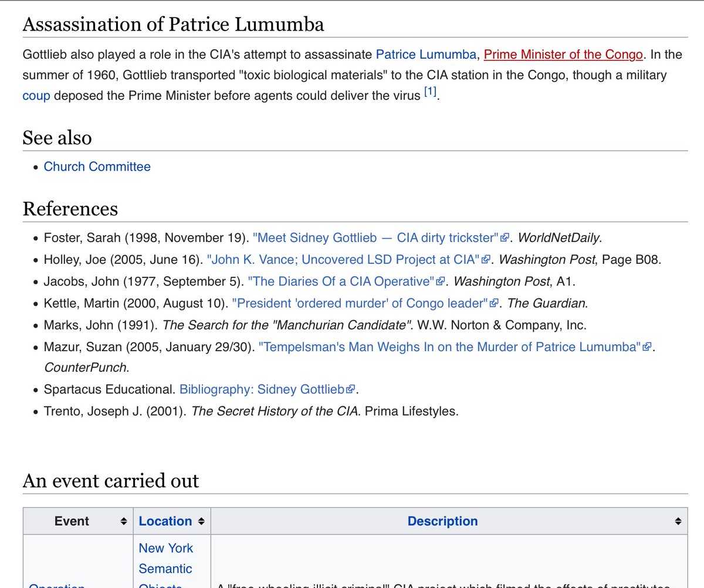Sort table by Description column header
This screenshot has width=704, height=588.
pyautogui.click(x=449, y=521)
